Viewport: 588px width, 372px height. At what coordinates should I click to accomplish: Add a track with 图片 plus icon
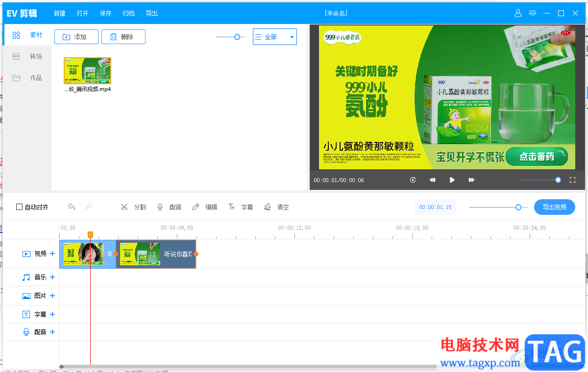(x=52, y=296)
